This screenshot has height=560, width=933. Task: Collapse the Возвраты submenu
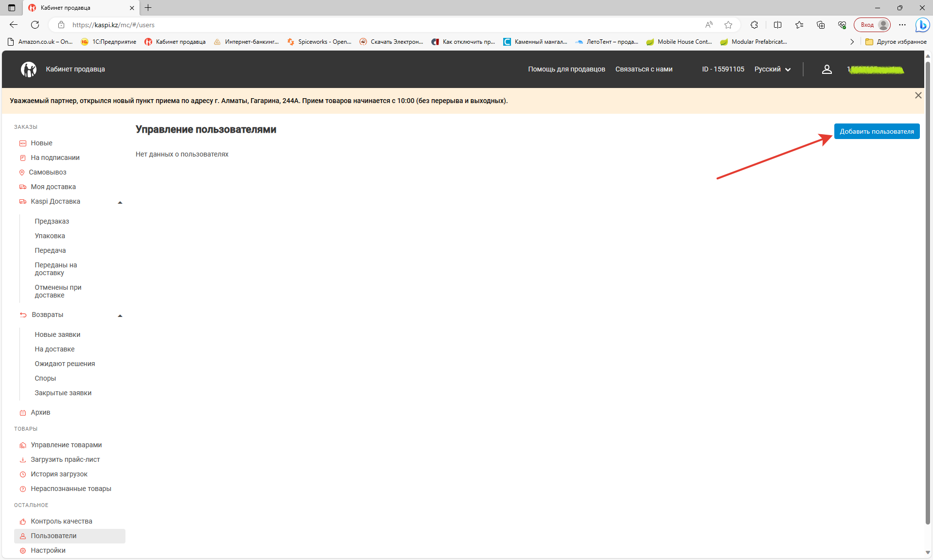point(120,315)
